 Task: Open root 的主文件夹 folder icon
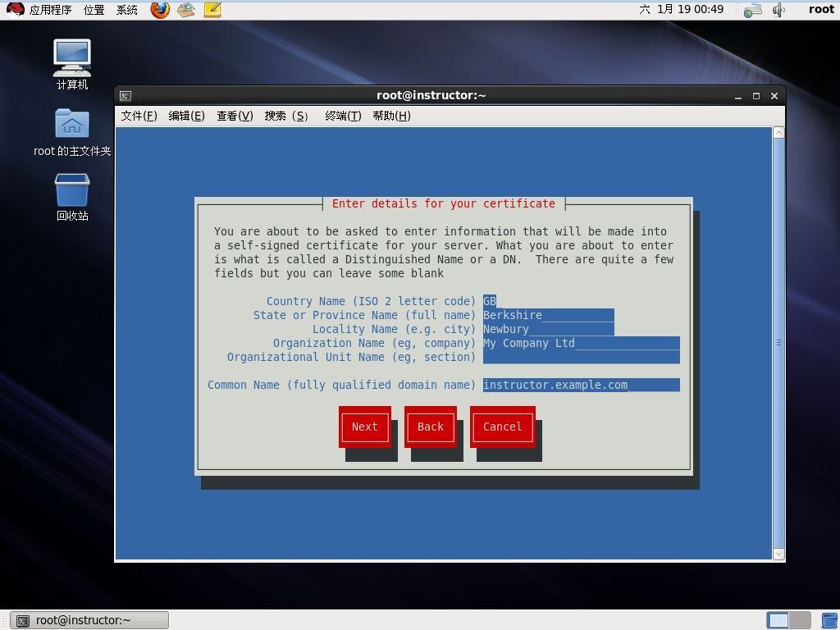[x=72, y=123]
